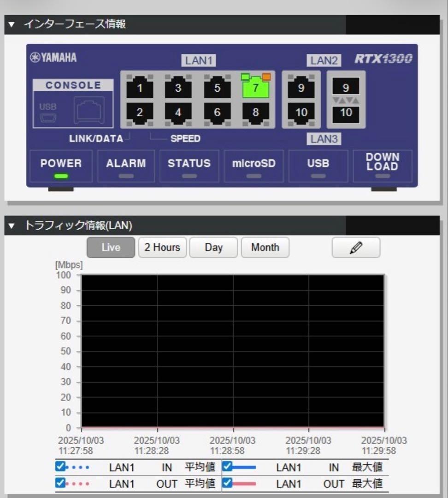The image size is (448, 498).
Task: Disable the LAN1 IN 平均値 checkbox
Action: (x=61, y=467)
